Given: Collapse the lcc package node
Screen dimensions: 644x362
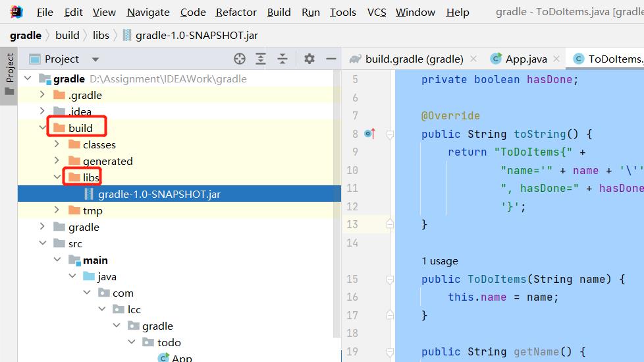Looking at the screenshot, I should (102, 309).
